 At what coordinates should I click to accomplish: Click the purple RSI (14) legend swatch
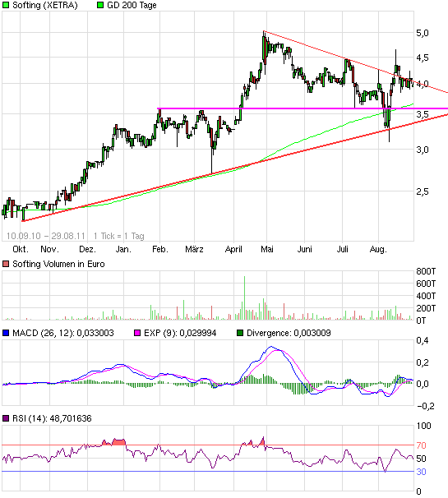pyautogui.click(x=6, y=418)
